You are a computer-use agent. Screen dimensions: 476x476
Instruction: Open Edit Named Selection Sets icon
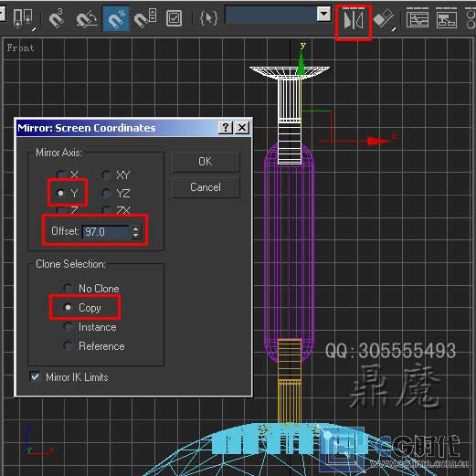click(174, 19)
